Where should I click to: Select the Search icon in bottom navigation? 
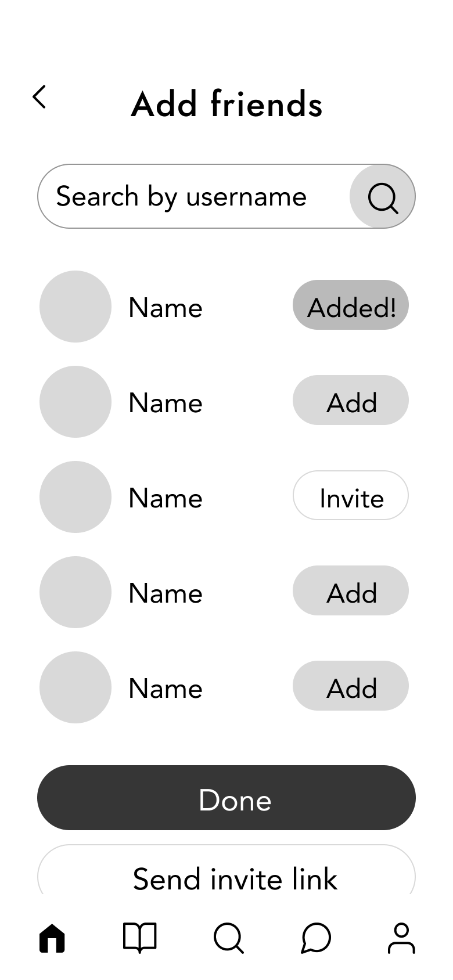[227, 938]
